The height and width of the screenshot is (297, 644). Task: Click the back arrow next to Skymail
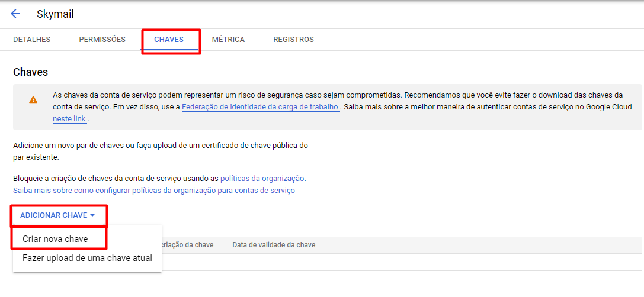(x=15, y=14)
